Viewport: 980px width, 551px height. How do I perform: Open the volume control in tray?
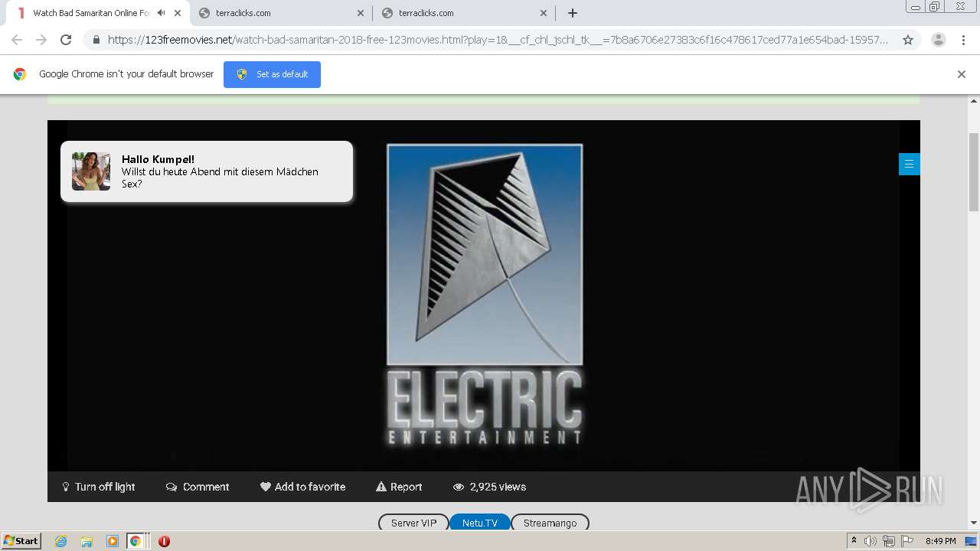pos(871,541)
